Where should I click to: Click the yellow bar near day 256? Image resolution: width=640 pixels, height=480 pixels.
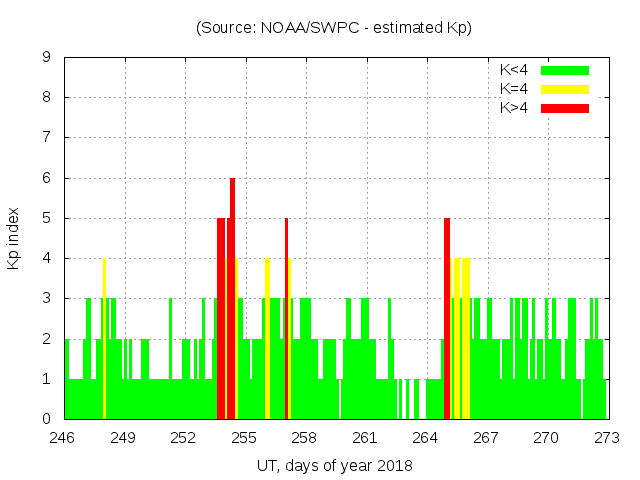point(267,340)
